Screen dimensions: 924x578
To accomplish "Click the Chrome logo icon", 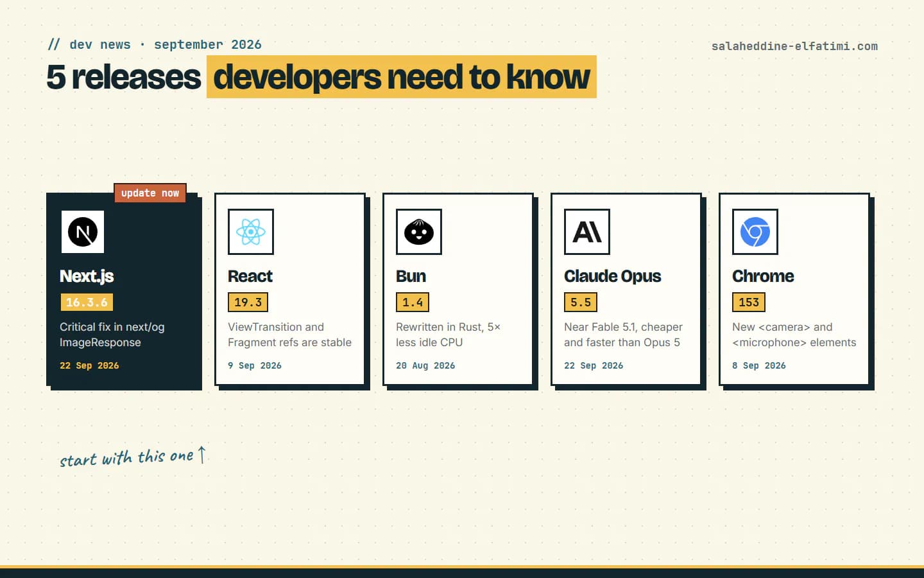I will coord(755,232).
